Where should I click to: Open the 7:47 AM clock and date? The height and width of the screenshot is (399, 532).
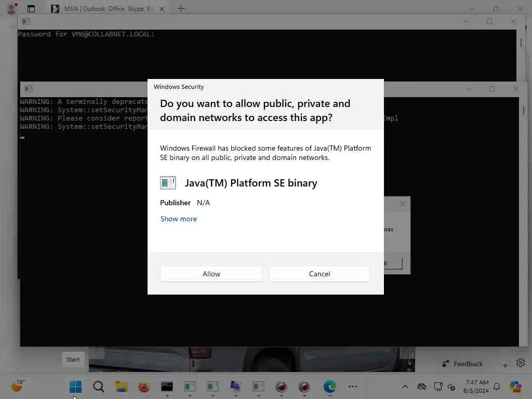[x=476, y=387]
